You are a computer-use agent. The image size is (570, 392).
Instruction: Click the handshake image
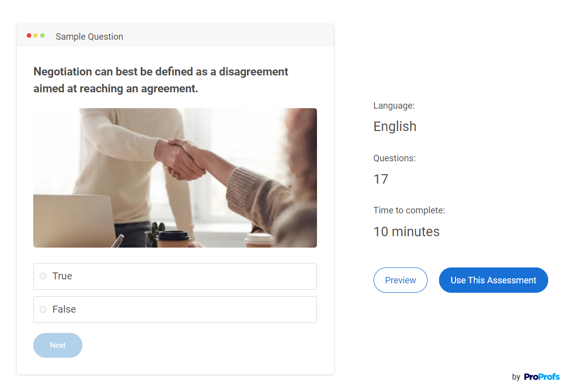click(x=175, y=178)
